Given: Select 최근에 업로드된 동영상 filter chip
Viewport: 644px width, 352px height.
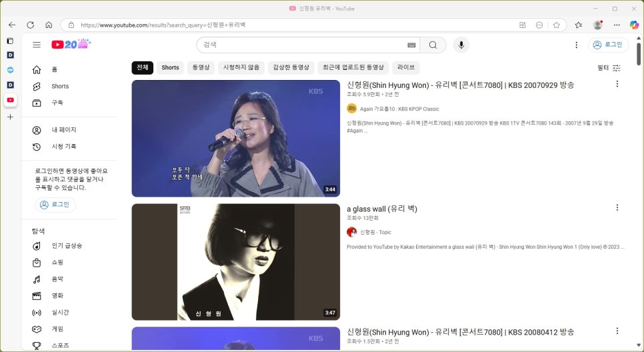Looking at the screenshot, I should (353, 67).
